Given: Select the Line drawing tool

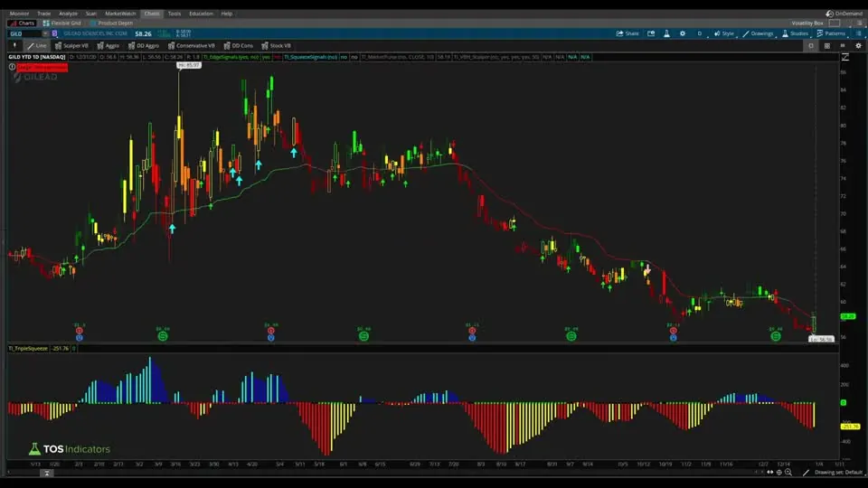Looking at the screenshot, I should [x=37, y=46].
